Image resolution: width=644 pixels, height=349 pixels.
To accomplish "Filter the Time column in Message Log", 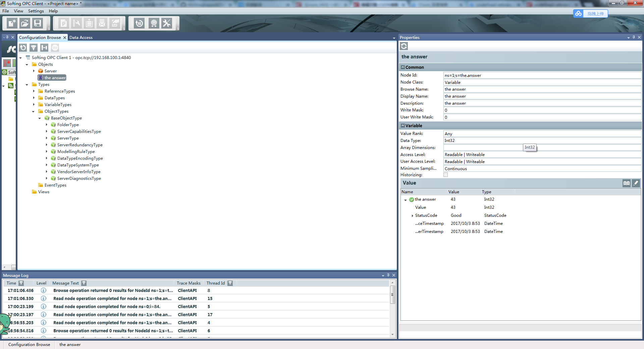I will pos(21,283).
